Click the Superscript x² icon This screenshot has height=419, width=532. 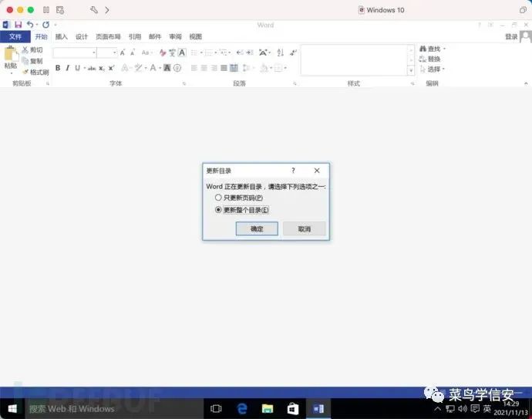point(111,68)
